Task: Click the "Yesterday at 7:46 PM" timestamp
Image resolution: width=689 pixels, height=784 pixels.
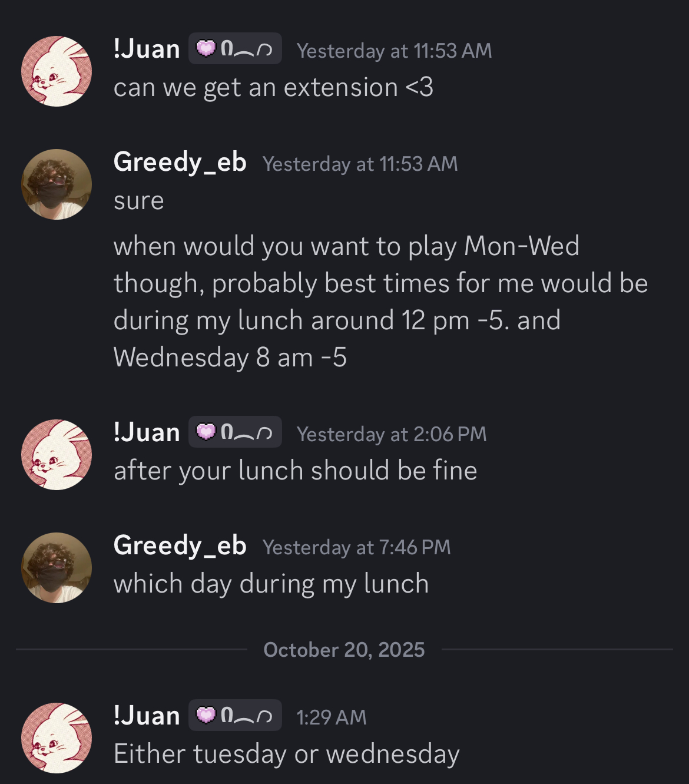Action: [x=356, y=547]
